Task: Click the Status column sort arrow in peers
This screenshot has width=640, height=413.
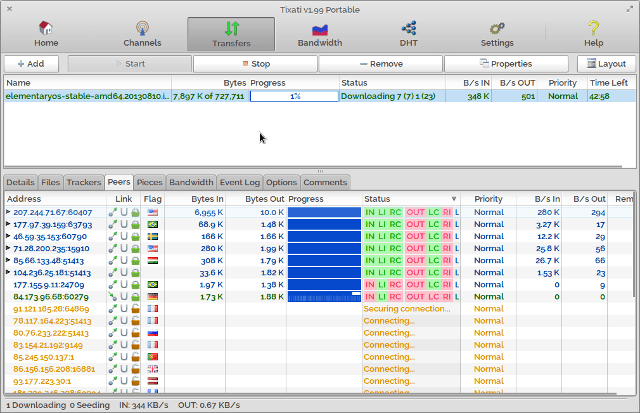Action: point(453,199)
